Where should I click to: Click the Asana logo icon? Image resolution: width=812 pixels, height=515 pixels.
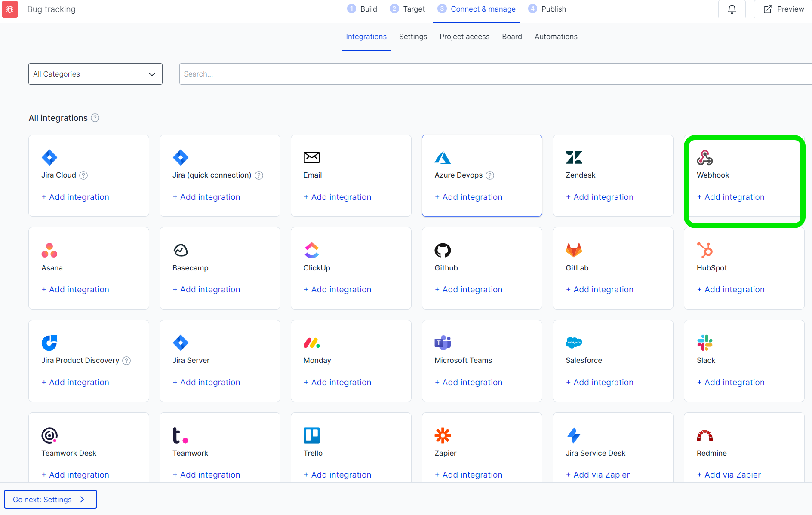(x=49, y=250)
